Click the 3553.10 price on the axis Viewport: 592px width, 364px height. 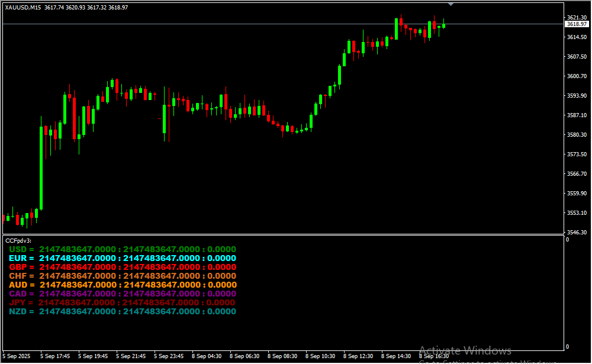(576, 213)
